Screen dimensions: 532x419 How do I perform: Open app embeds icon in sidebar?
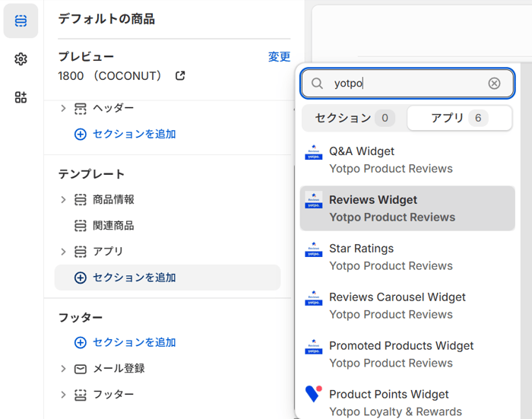pos(21,97)
